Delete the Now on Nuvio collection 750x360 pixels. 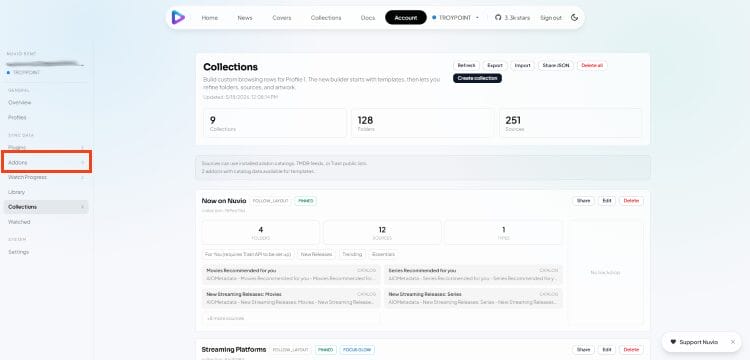631,201
